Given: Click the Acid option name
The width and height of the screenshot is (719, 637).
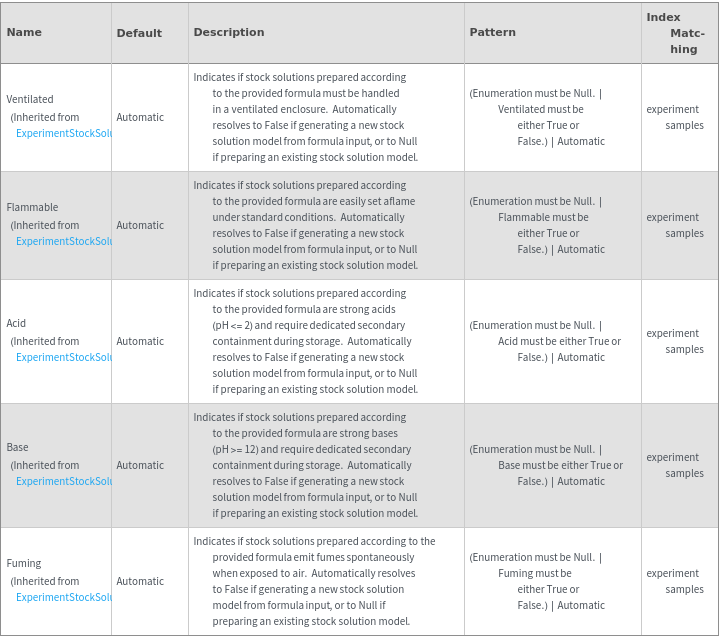Looking at the screenshot, I should click(16, 323).
